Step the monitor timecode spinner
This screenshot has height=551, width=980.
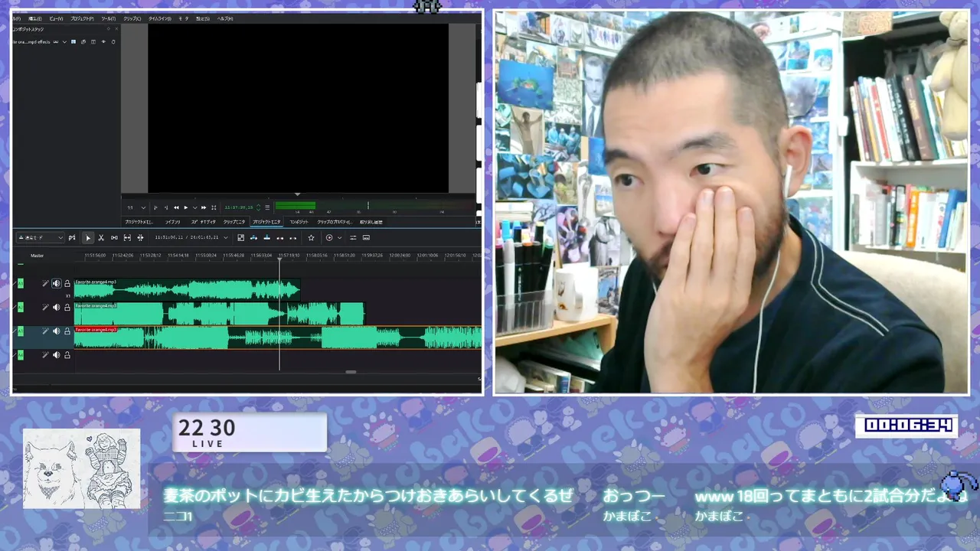[x=258, y=207]
